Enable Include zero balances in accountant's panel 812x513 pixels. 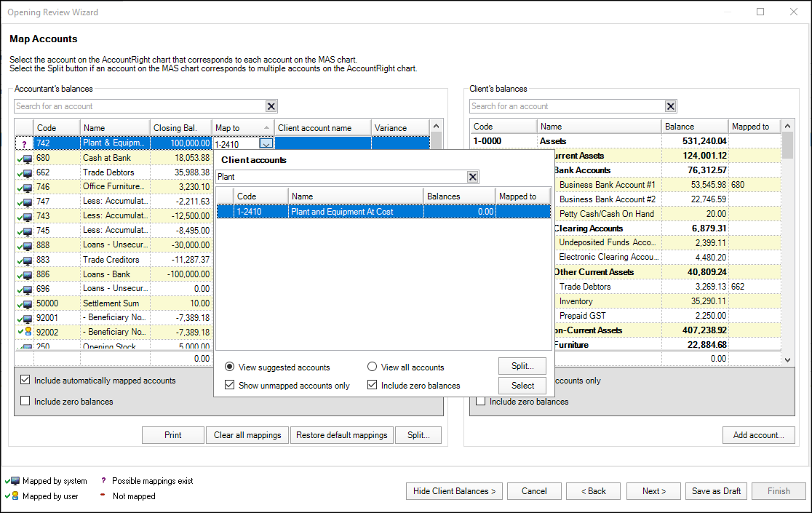pos(25,401)
